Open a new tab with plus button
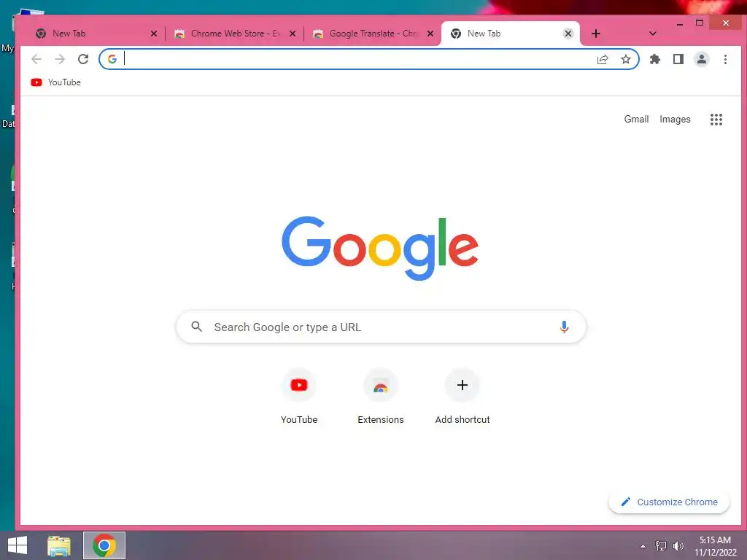This screenshot has height=560, width=747. pos(595,34)
